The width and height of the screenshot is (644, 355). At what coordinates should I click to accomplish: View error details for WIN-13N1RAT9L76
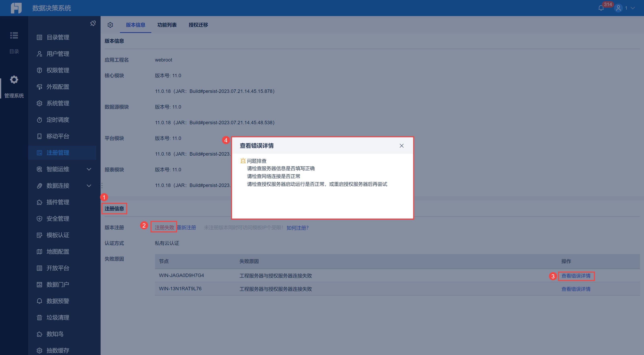click(576, 289)
